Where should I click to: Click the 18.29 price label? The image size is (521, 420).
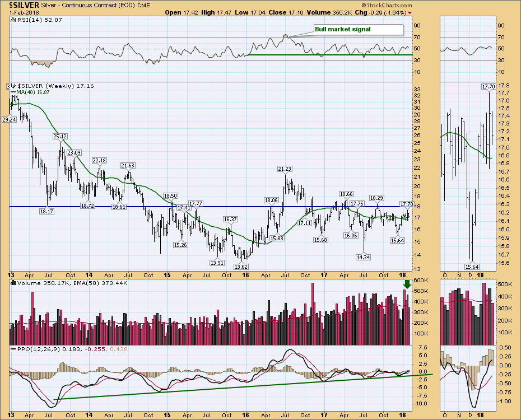[376, 198]
